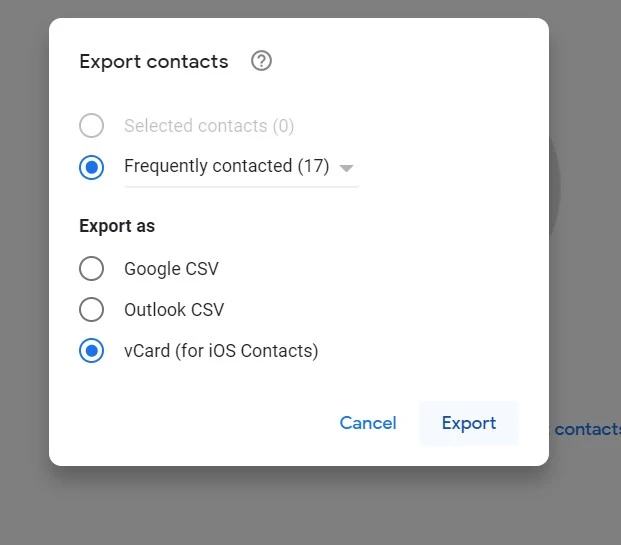Click the vCard (for iOS Contacts) text
The image size is (621, 545).
221,351
